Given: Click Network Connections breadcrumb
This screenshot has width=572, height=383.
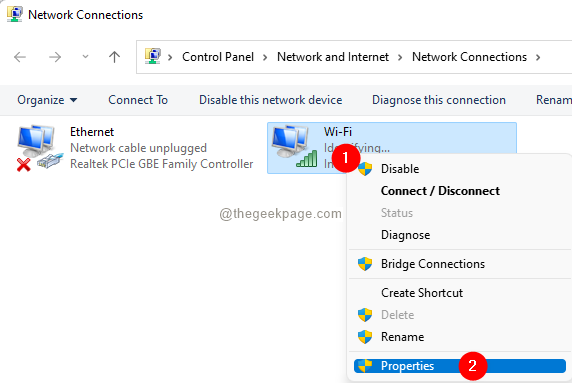Looking at the screenshot, I should pos(469,57).
